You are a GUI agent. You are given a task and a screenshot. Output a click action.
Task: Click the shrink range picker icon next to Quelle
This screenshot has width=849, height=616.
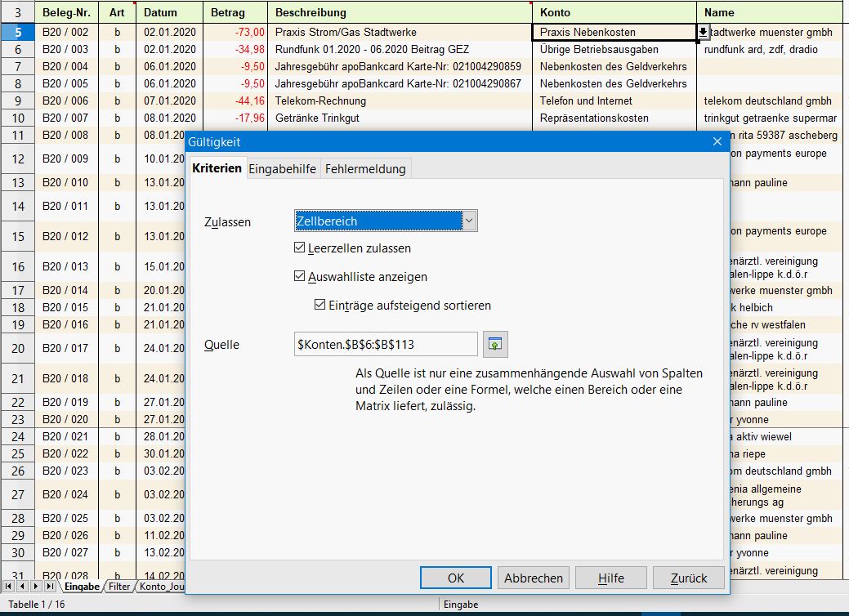coord(495,344)
